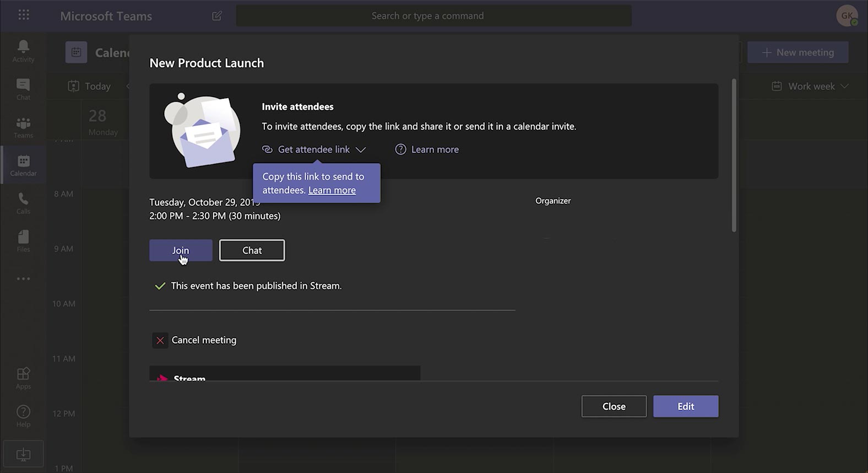Open Calls in the sidebar
868x473 pixels.
point(23,203)
